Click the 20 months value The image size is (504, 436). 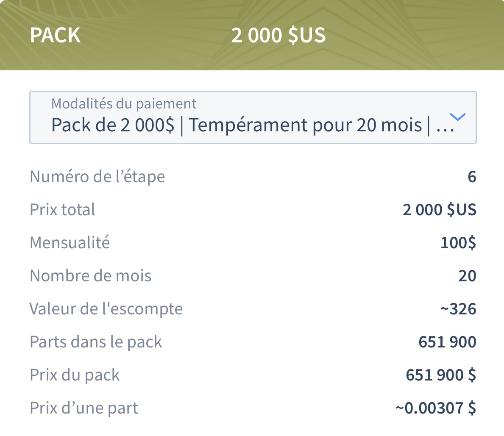pyautogui.click(x=468, y=276)
